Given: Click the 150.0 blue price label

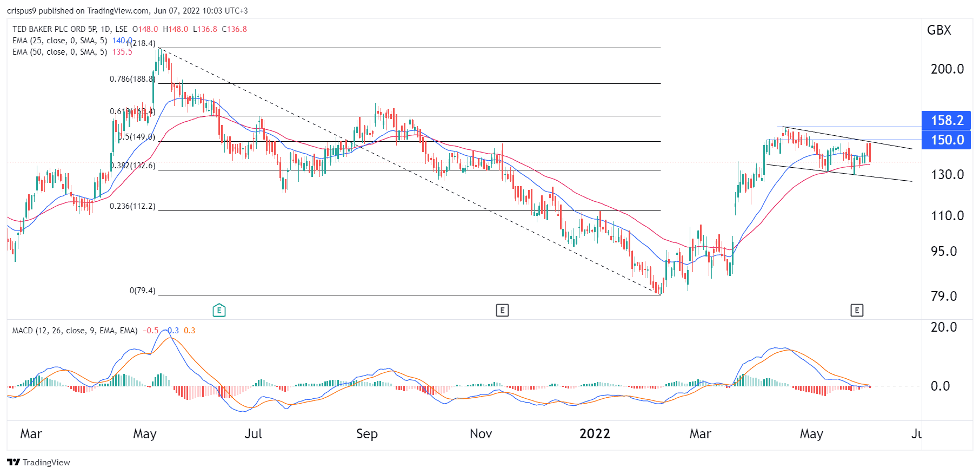Looking at the screenshot, I should pos(946,140).
